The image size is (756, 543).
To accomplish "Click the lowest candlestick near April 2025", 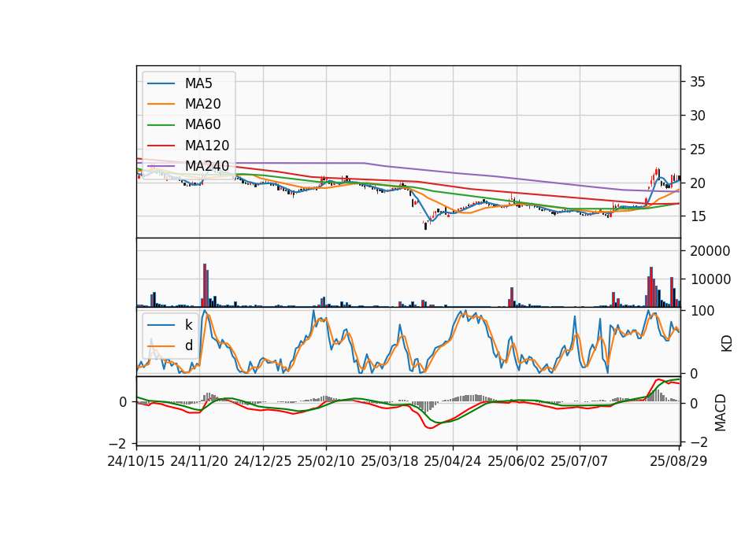I will click(x=425, y=225).
